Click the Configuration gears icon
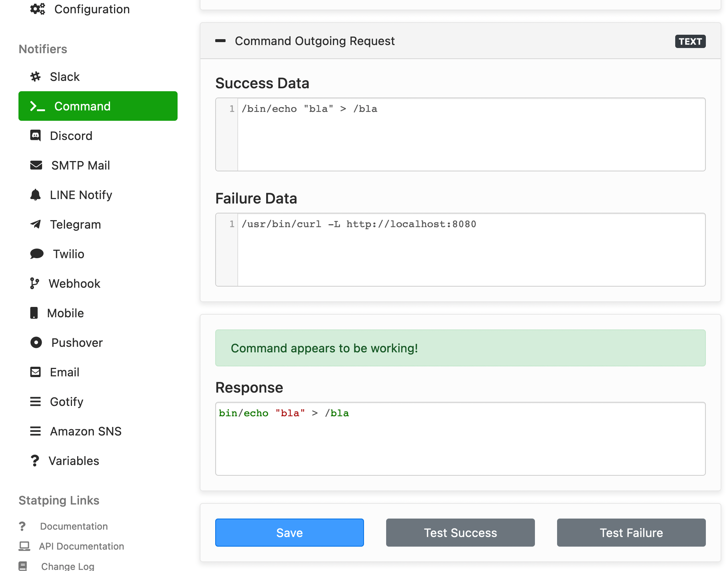Screen dimensions: 728x571 click(x=37, y=9)
